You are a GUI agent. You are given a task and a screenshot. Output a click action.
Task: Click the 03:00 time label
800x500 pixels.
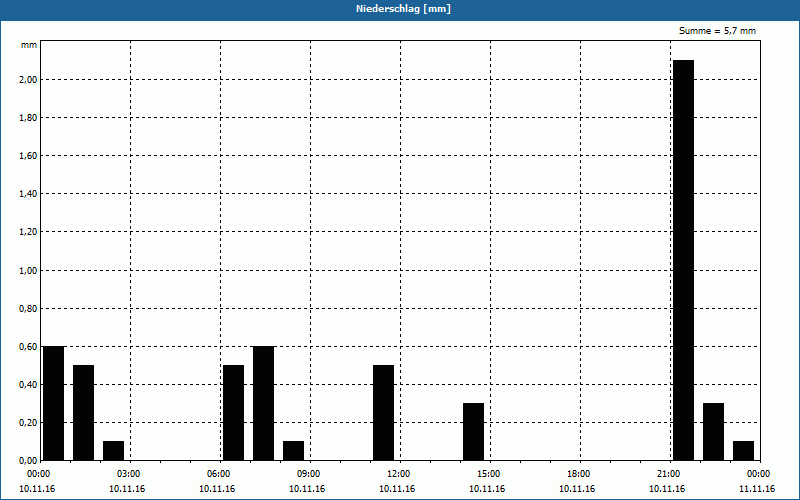click(129, 474)
